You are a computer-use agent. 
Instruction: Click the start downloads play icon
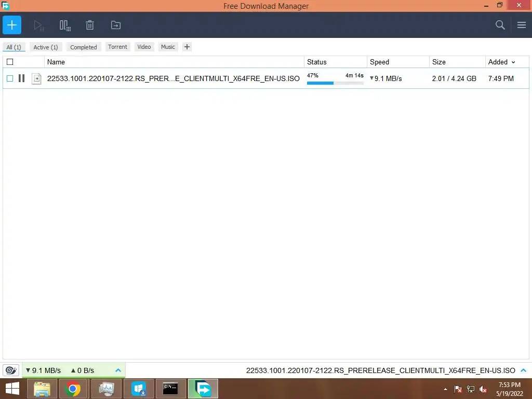(38, 25)
